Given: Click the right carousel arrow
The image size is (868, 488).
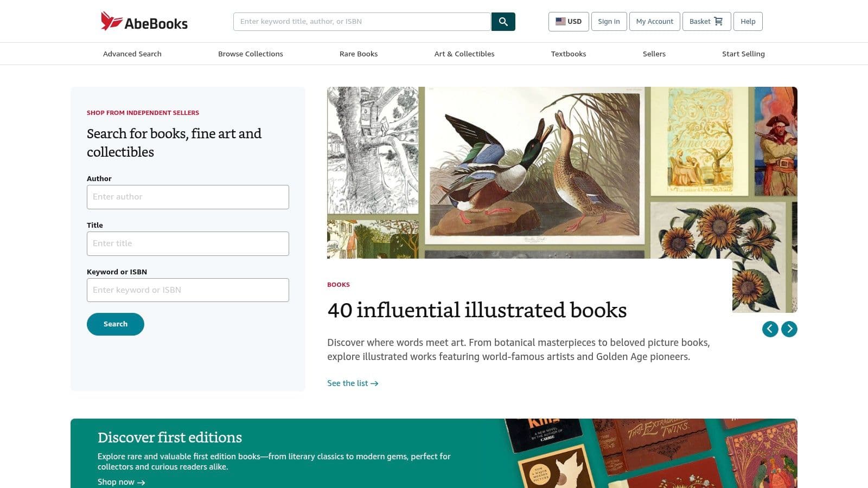Looking at the screenshot, I should pyautogui.click(x=789, y=329).
